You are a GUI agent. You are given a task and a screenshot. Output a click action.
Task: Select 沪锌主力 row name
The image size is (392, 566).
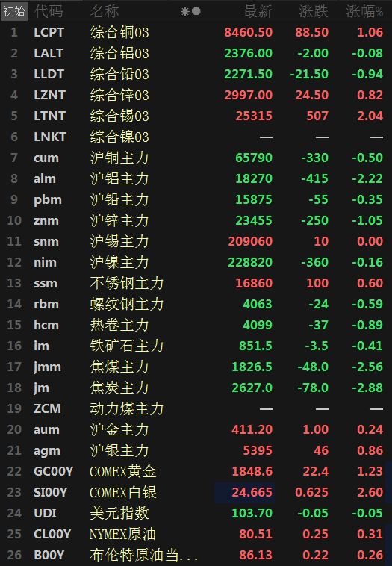pyautogui.click(x=119, y=221)
